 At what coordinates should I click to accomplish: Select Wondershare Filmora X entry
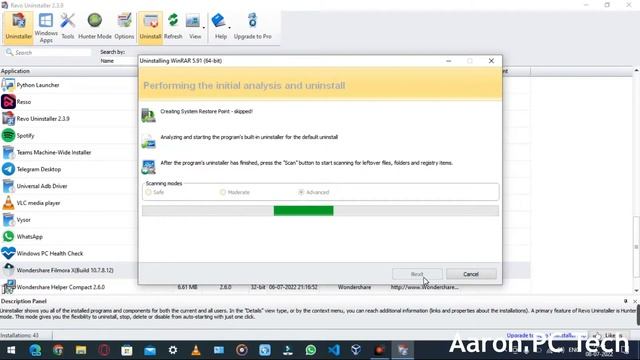click(x=65, y=270)
